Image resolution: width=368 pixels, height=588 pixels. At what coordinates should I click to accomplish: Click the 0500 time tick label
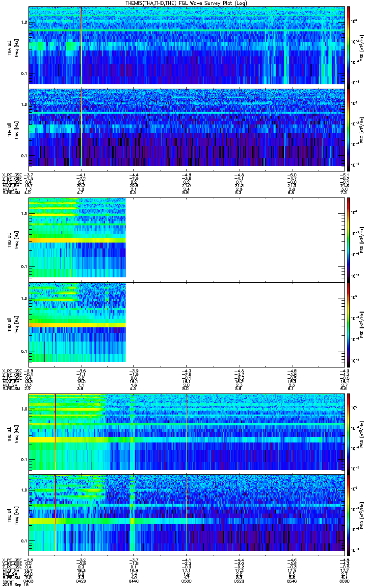click(186, 581)
